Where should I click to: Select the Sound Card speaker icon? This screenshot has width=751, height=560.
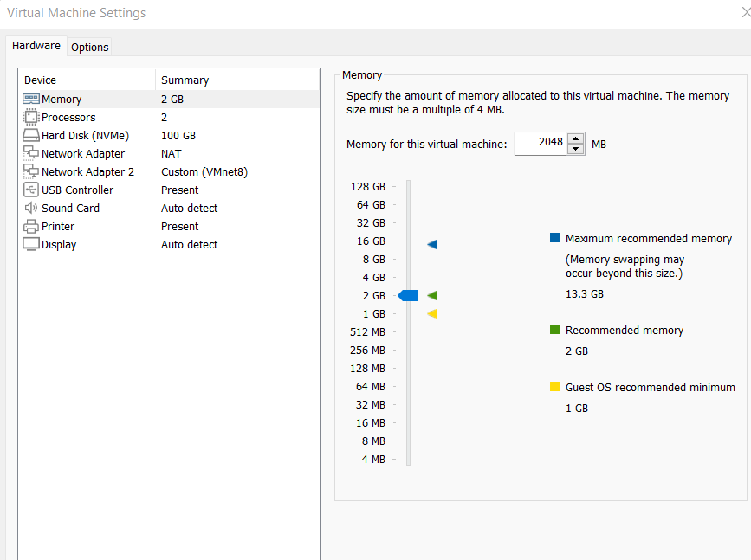(x=31, y=208)
